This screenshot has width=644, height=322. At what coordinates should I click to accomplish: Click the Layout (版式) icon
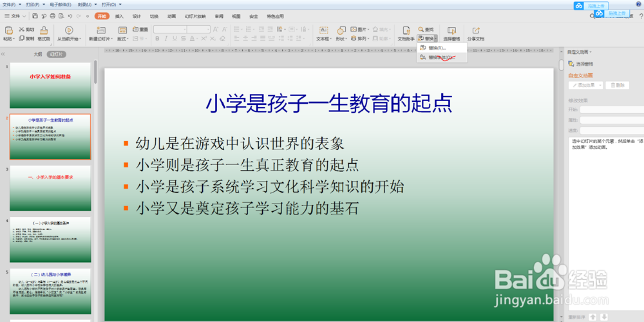(122, 30)
